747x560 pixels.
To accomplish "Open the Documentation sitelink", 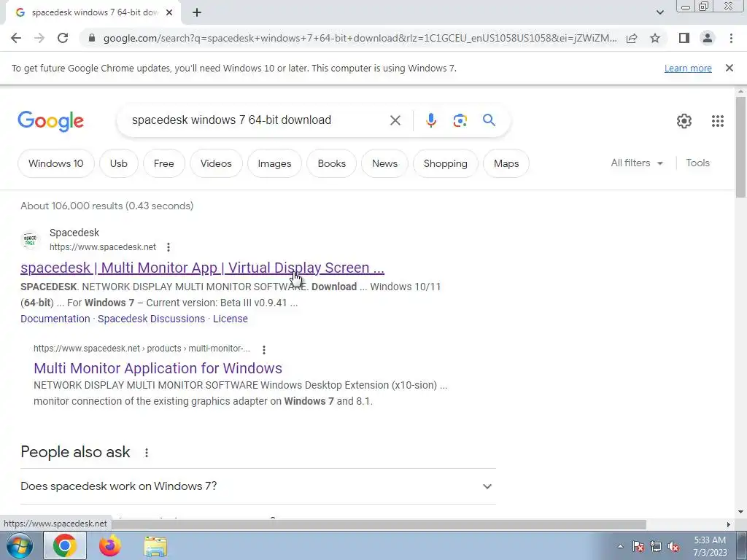I will click(55, 319).
